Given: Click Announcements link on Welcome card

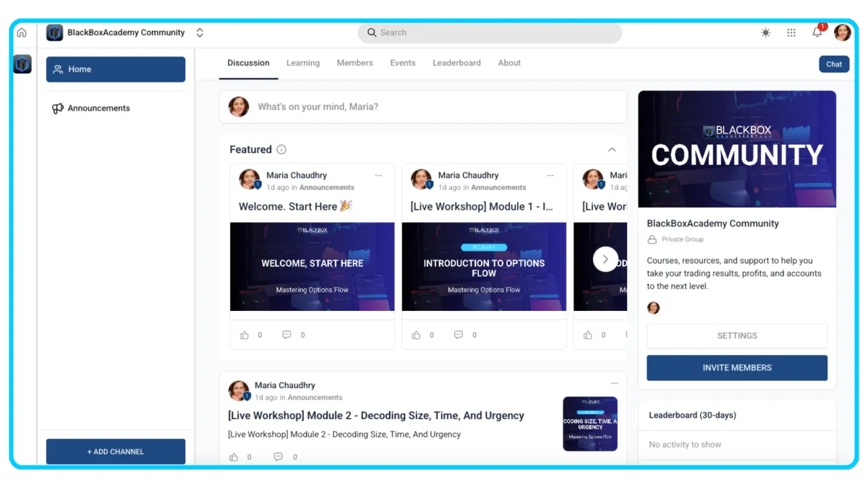Looking at the screenshot, I should (x=326, y=187).
